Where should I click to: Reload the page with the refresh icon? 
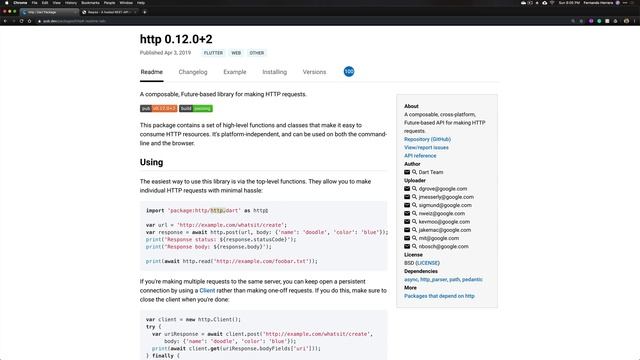click(21, 21)
